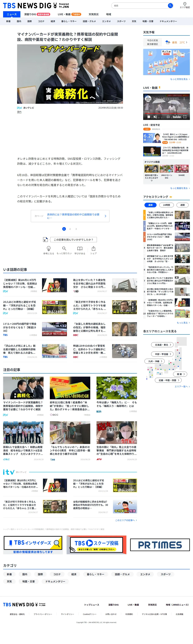
Task: Expand 関東 area news
Action: pyautogui.click(x=180, y=374)
